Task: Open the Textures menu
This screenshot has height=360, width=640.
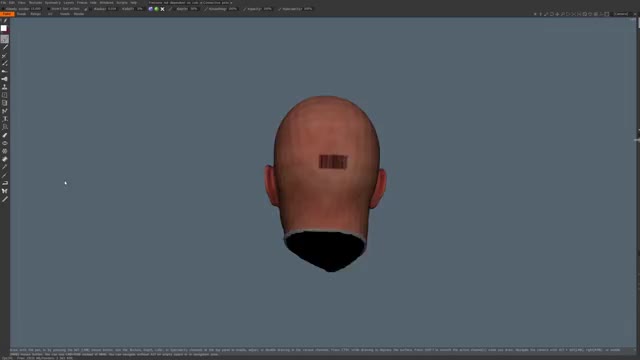Action: click(x=36, y=2)
